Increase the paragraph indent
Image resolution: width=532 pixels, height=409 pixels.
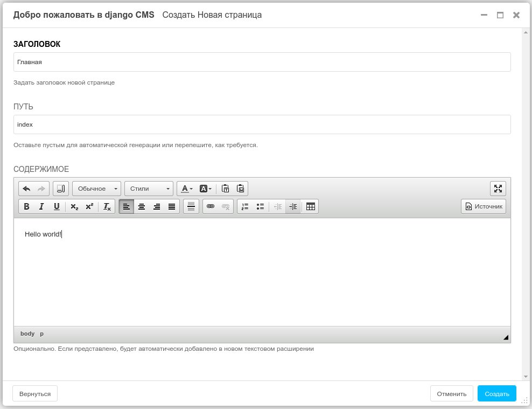293,206
